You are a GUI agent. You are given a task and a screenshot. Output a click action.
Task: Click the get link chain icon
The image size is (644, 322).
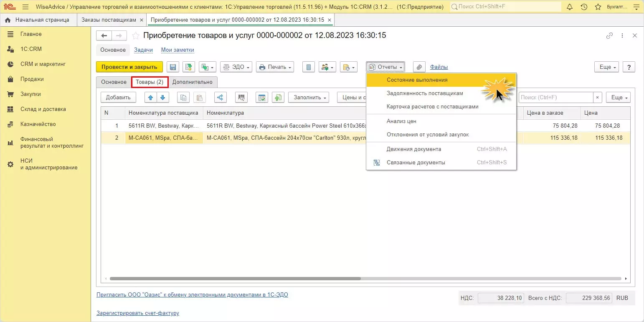coord(610,36)
